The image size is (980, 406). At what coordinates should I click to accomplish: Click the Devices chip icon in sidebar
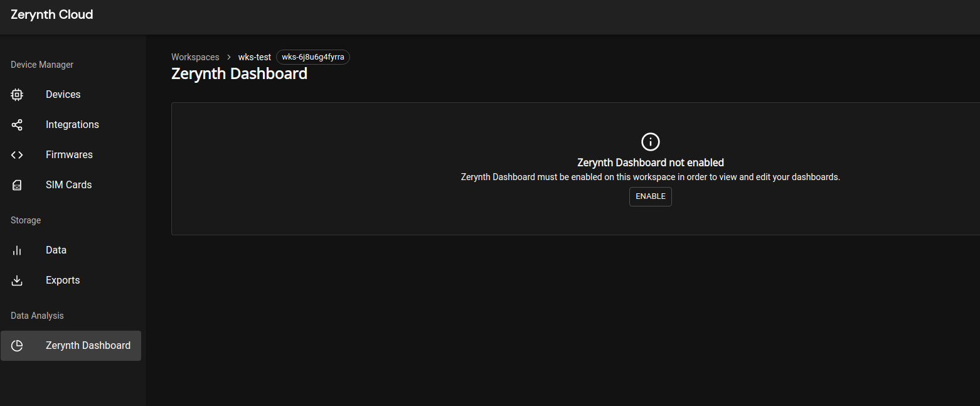17,95
